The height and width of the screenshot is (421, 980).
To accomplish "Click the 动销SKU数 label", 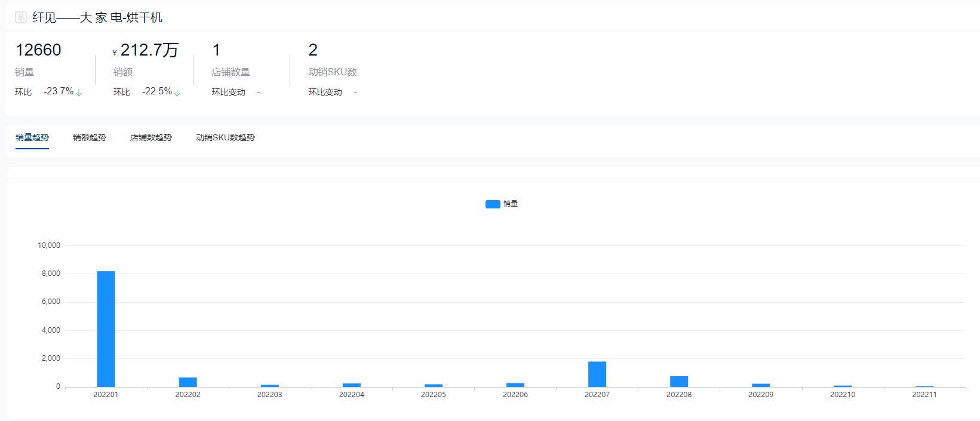I will pyautogui.click(x=333, y=72).
